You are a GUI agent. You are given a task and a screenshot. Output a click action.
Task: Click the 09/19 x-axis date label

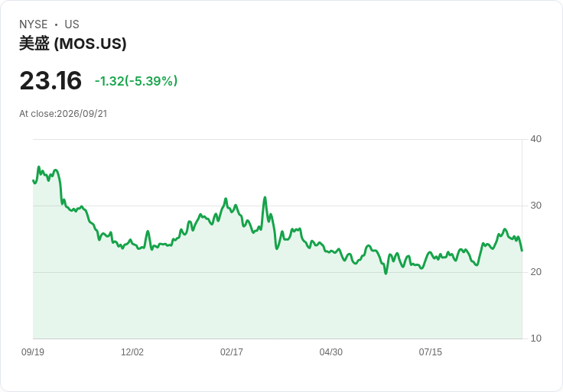(x=33, y=352)
